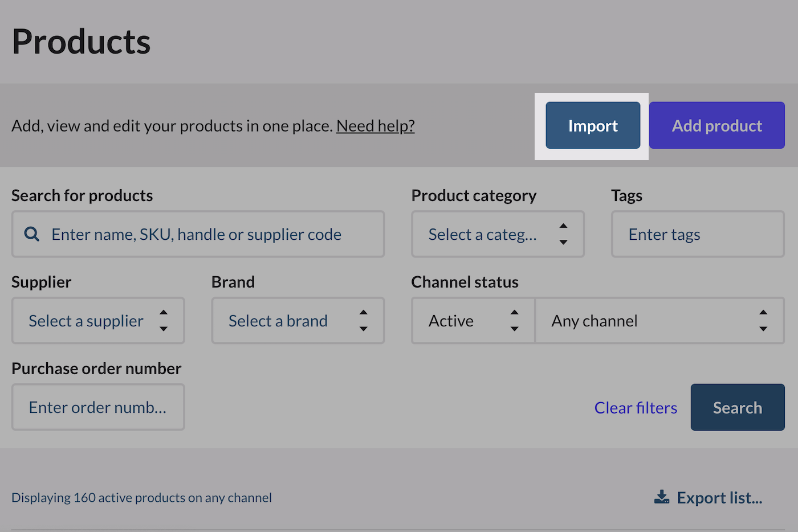
Task: Click the Export list text link
Action: click(x=719, y=498)
